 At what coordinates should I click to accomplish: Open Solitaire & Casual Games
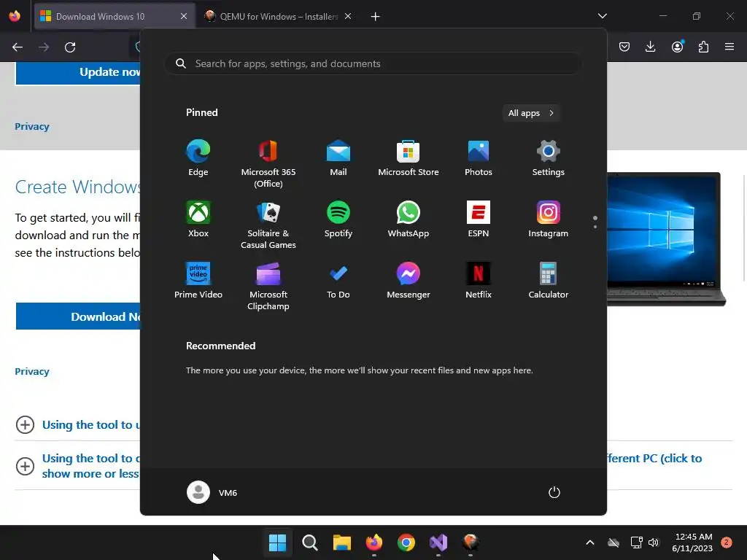point(268,225)
